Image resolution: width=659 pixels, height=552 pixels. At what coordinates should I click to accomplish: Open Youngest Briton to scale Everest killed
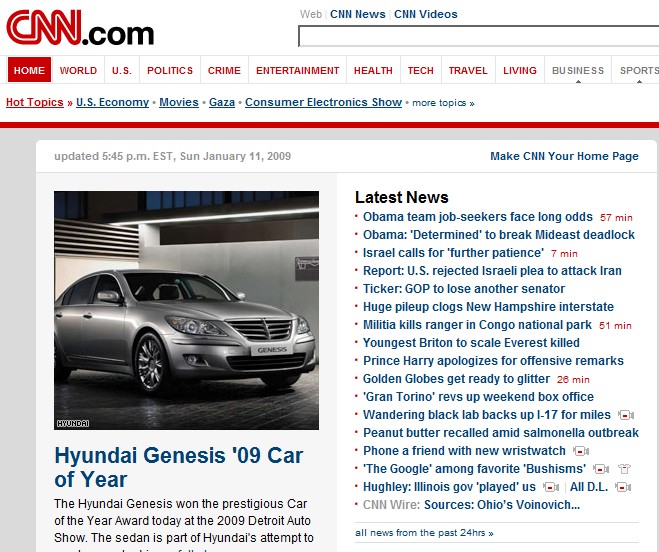471,343
